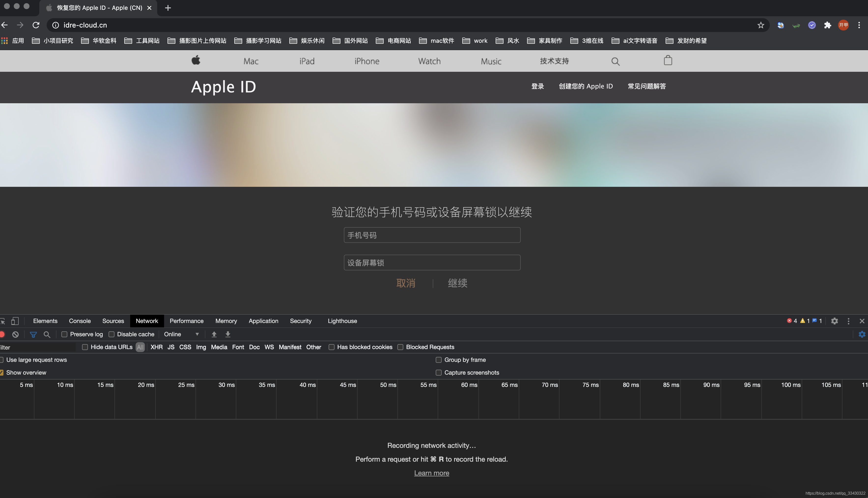Click the clear network log icon

point(15,334)
